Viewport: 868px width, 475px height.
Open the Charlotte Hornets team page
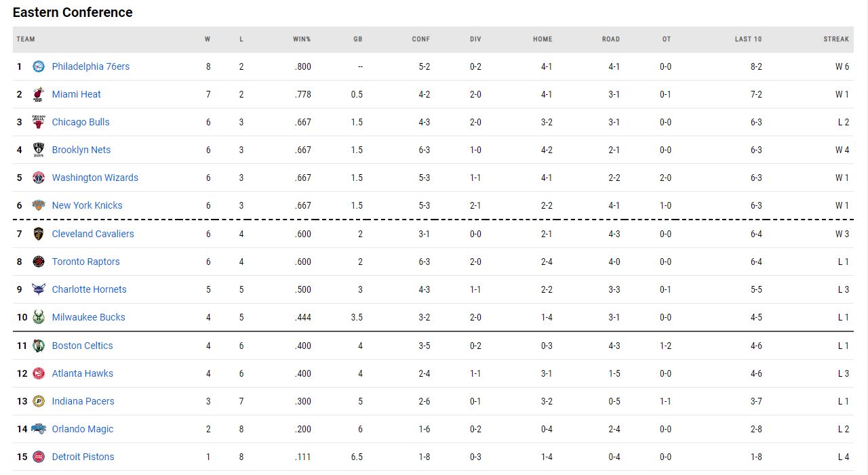click(x=89, y=289)
